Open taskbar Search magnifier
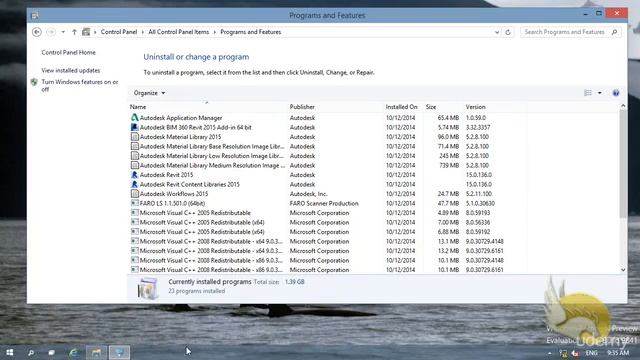 coord(31,353)
